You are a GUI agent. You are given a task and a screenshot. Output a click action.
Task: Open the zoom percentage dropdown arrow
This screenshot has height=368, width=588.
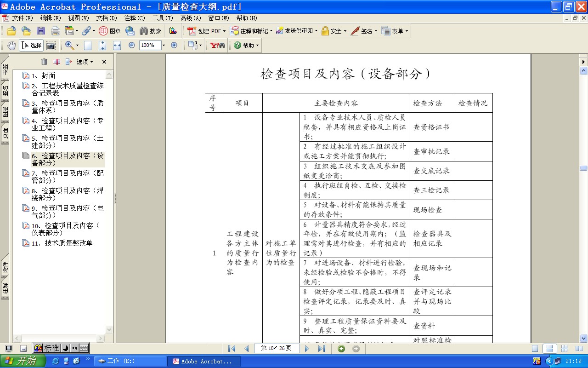[x=164, y=45]
